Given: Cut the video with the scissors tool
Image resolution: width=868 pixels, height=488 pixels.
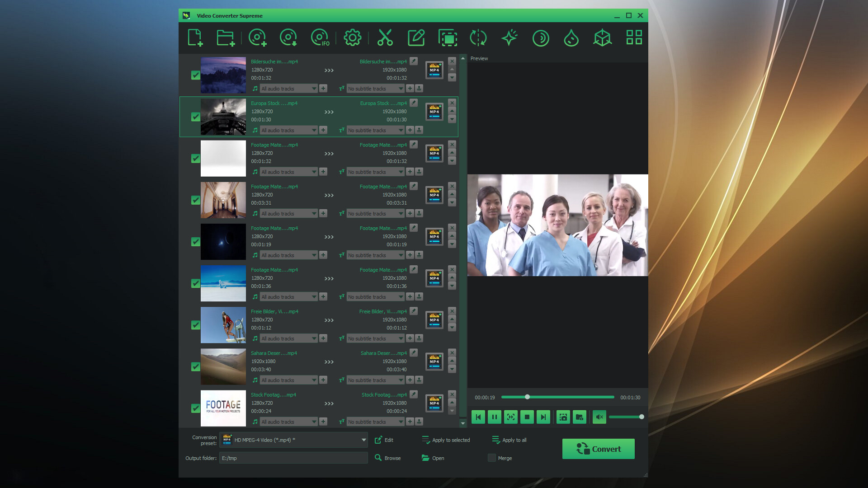Looking at the screenshot, I should [385, 38].
